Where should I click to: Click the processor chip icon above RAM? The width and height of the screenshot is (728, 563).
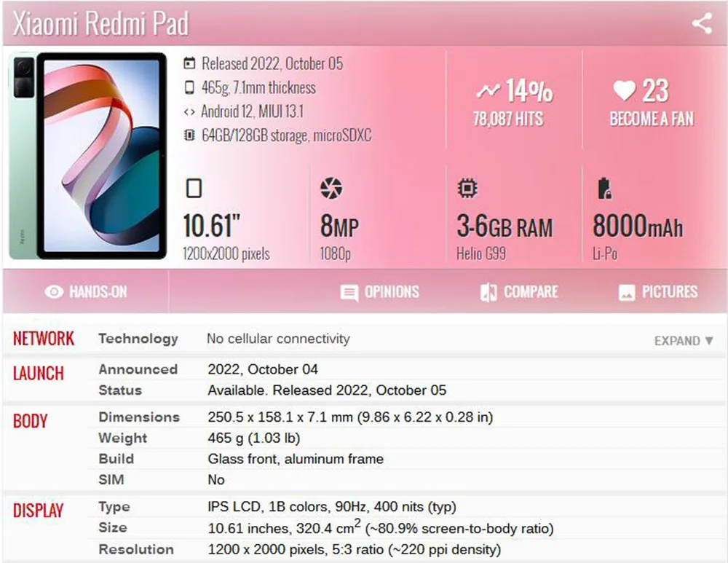[x=467, y=188]
